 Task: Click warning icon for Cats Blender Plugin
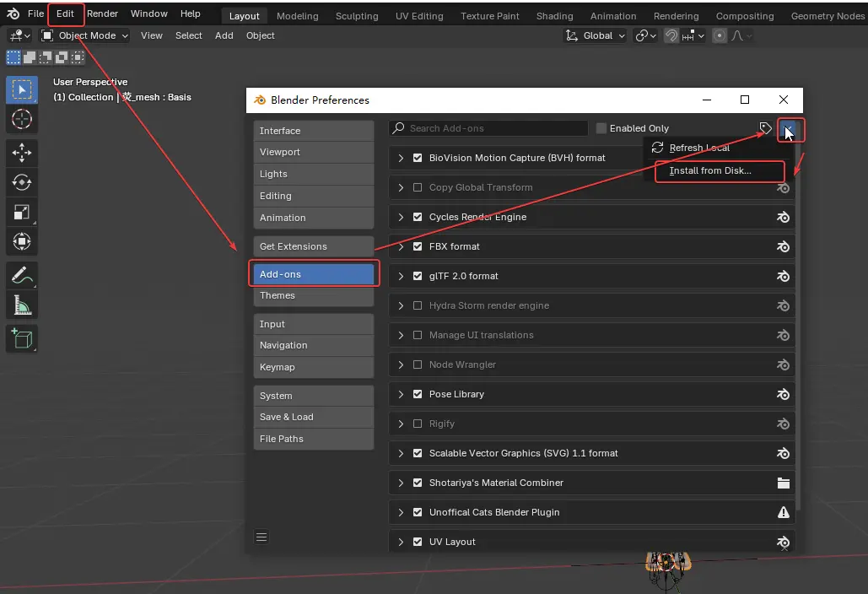(784, 512)
